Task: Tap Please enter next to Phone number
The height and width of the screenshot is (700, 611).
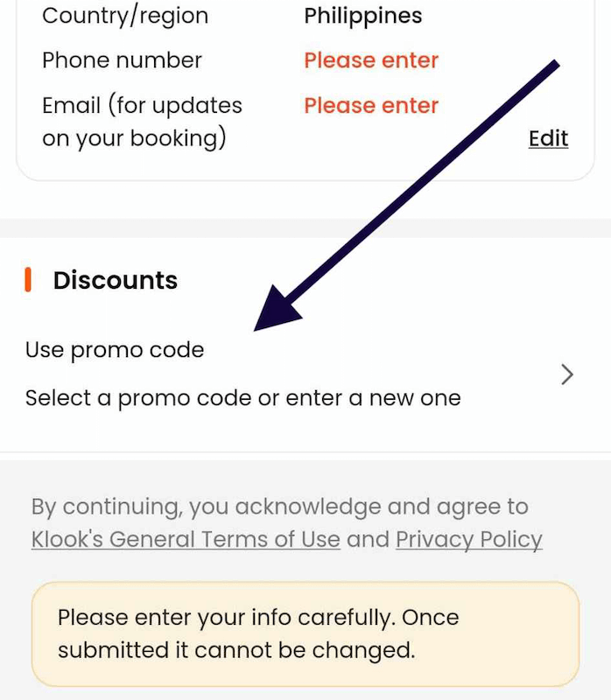Action: [x=370, y=59]
